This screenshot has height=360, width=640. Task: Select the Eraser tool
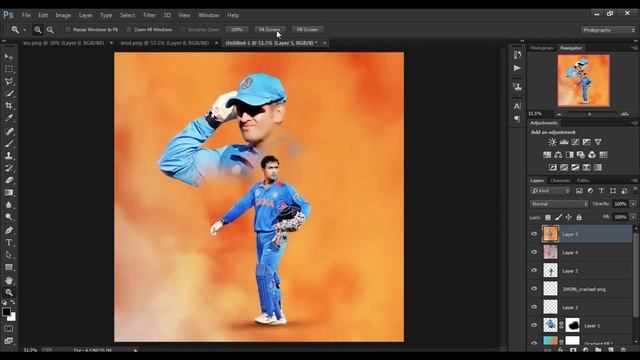point(9,180)
